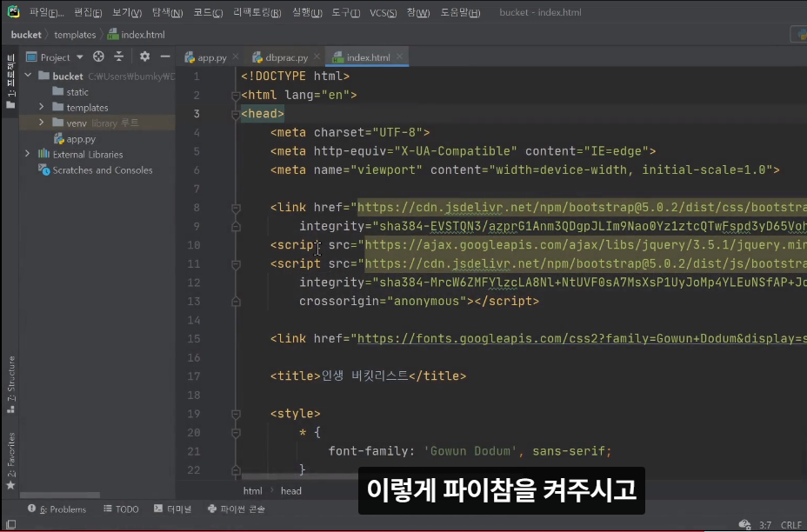Fold the head tag at line 3
807x532 pixels.
click(x=236, y=114)
